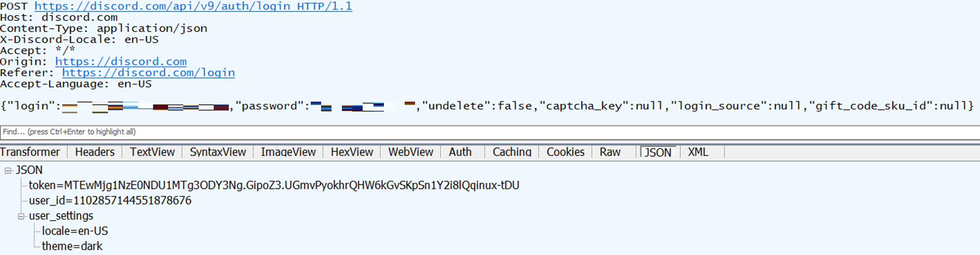Follow the Referer discord.com/login link
This screenshot has width=980, height=255.
point(148,73)
